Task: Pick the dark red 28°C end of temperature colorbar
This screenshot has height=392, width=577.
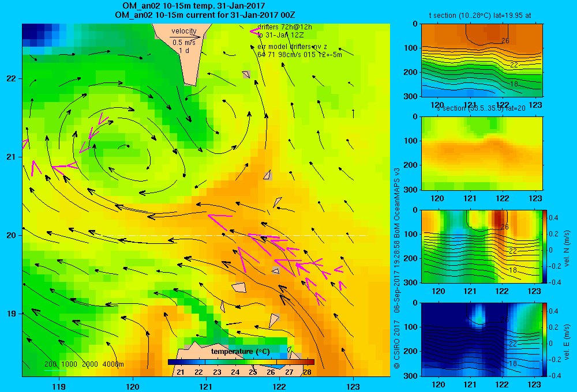Action: point(309,362)
